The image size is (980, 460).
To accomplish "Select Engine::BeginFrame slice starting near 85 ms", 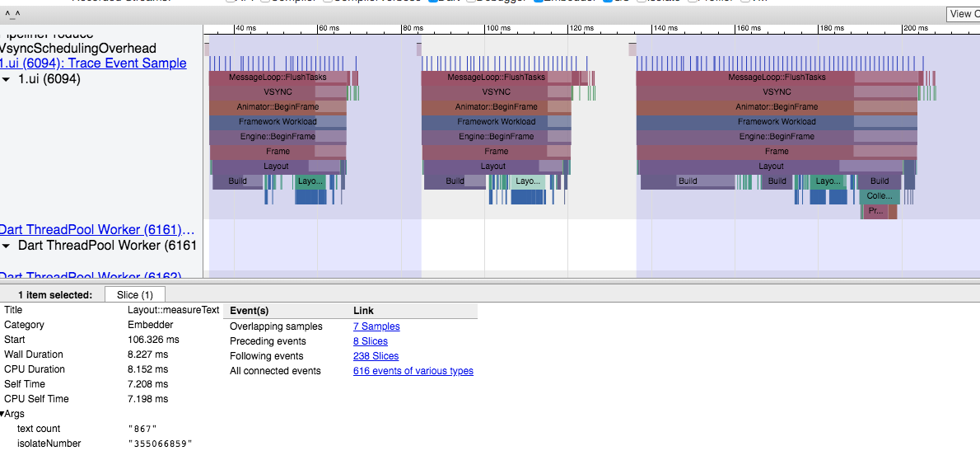I will tap(497, 137).
